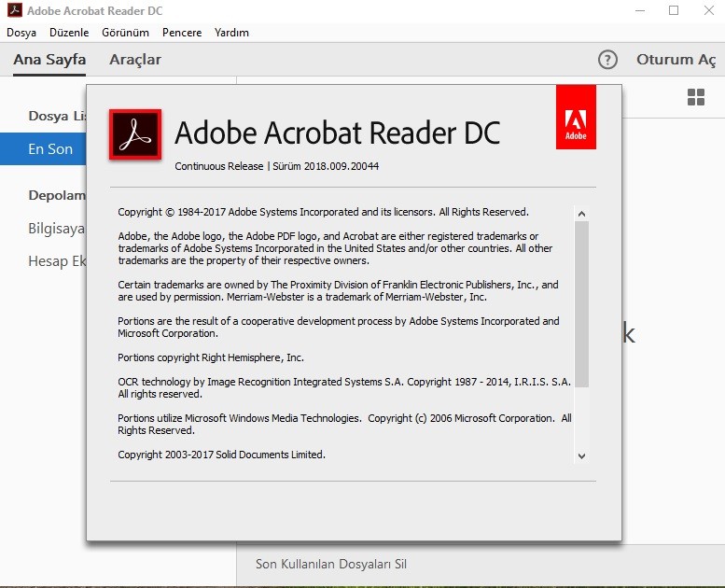
Task: Close the Acrobat Reader window
Action: pos(709,10)
